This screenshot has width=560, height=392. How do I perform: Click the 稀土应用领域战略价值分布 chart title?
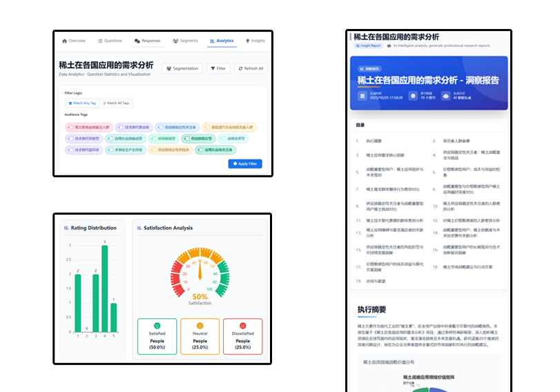pyautogui.click(x=389, y=362)
